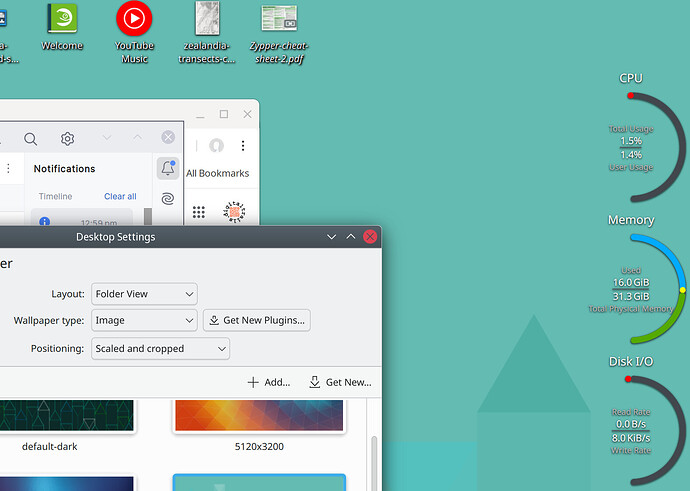Open the zealandia-transects desktop file

tap(207, 32)
